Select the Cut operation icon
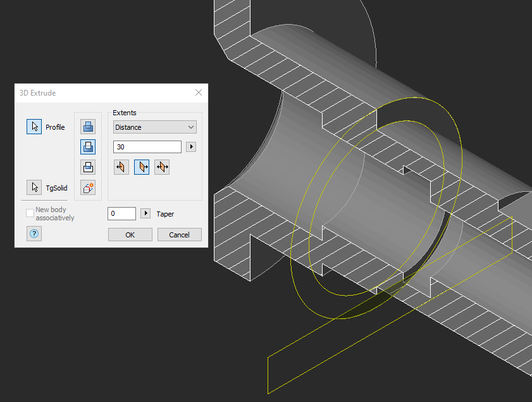This screenshot has height=402, width=532. 88,147
